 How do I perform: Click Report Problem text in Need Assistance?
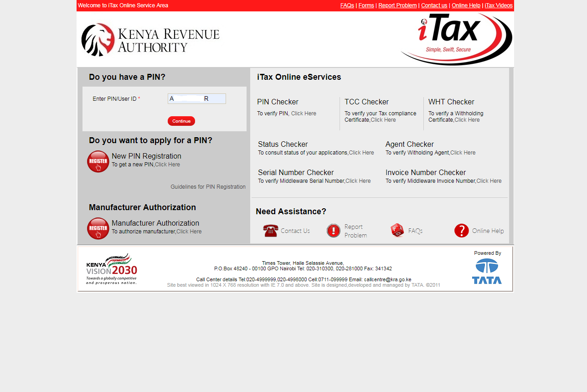(x=355, y=231)
